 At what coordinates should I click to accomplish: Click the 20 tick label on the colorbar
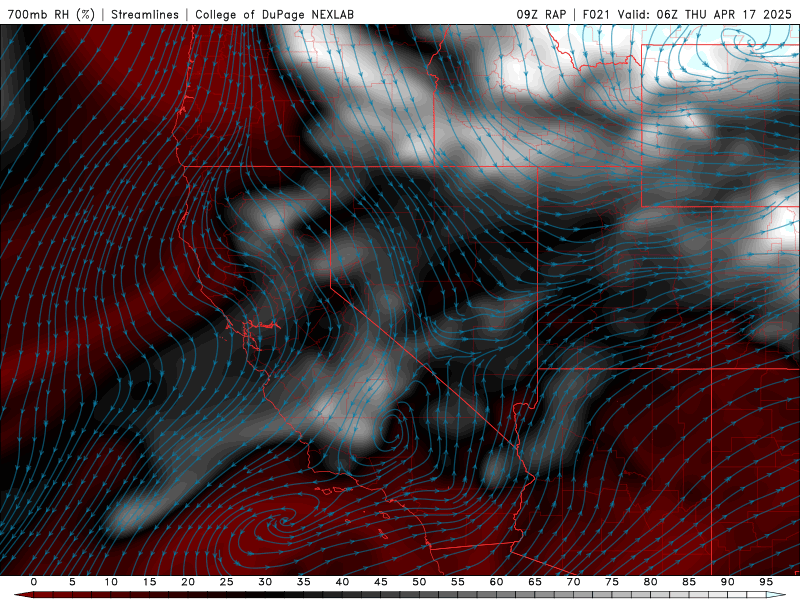click(x=188, y=582)
